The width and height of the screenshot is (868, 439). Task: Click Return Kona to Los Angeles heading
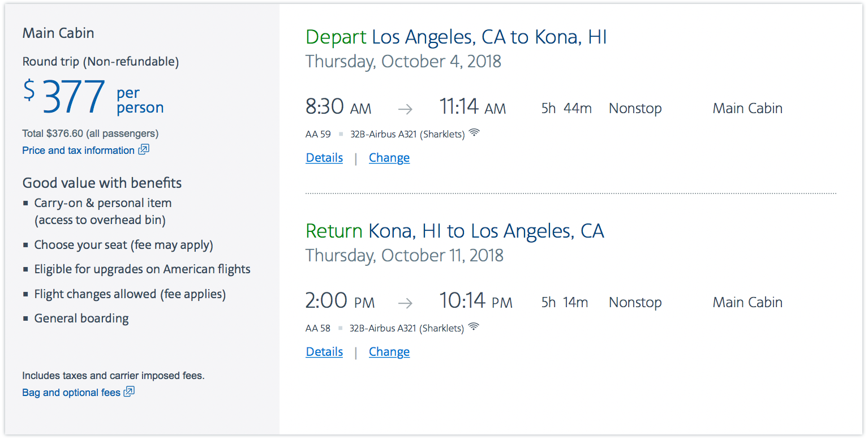(454, 231)
